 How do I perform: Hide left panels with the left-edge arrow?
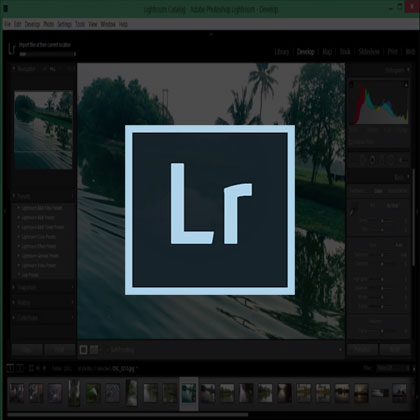(5, 211)
